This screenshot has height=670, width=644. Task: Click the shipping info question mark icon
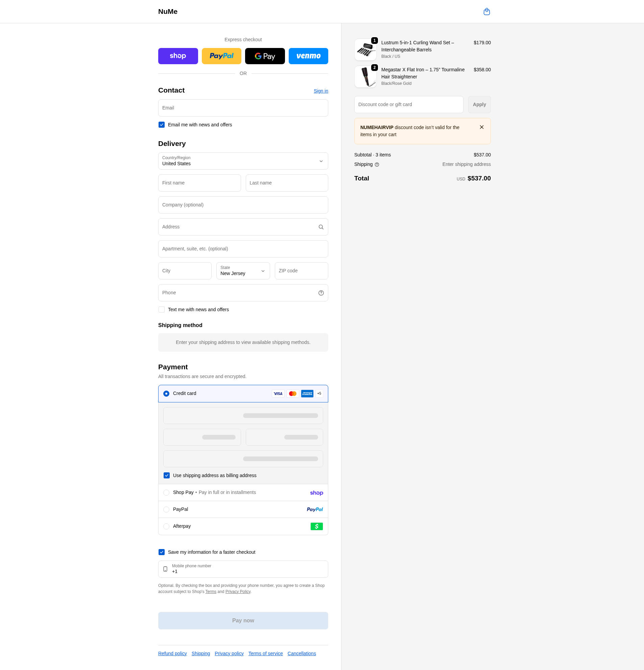[377, 165]
